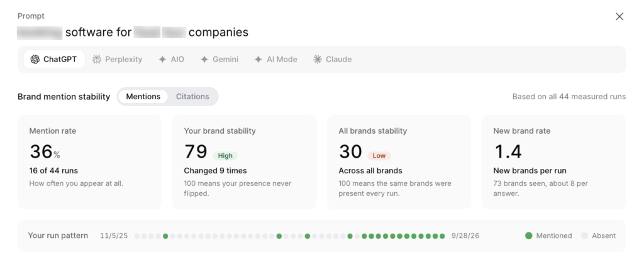644x260 pixels.
Task: Click the "Brand mention stability" heading
Action: (64, 97)
